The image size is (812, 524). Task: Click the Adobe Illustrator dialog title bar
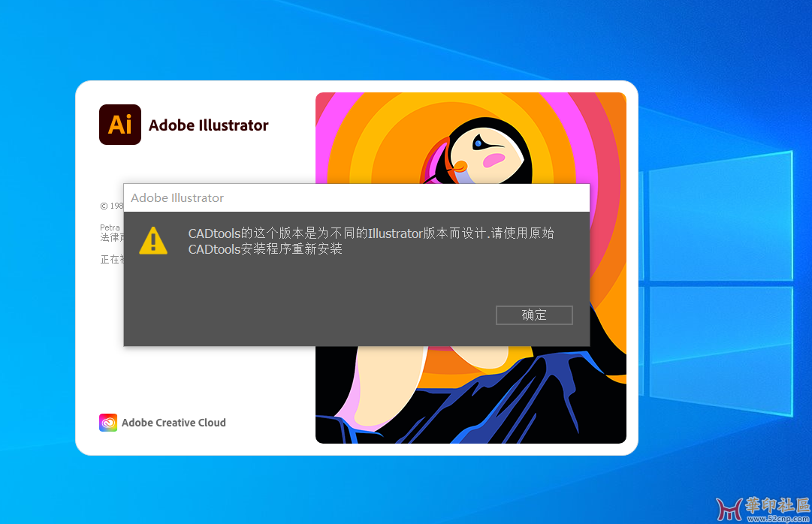point(356,198)
